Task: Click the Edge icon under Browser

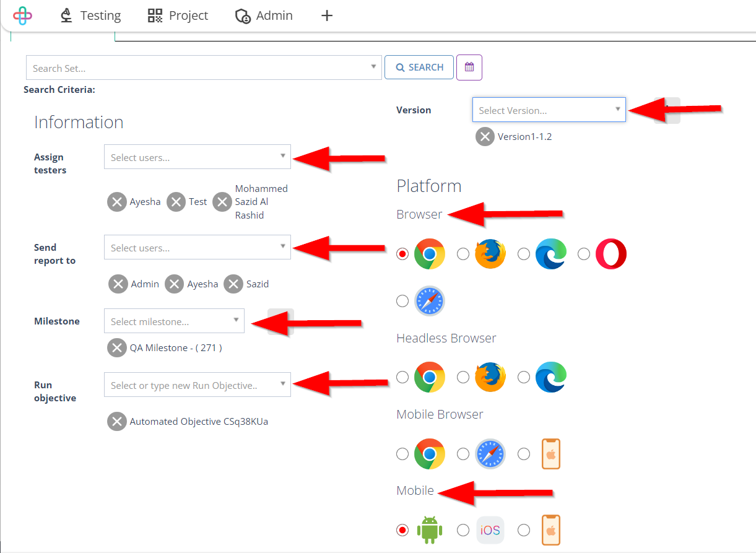Action: 551,254
